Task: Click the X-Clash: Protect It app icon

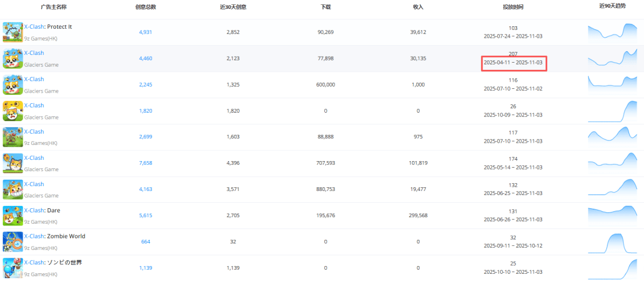Action: click(13, 32)
